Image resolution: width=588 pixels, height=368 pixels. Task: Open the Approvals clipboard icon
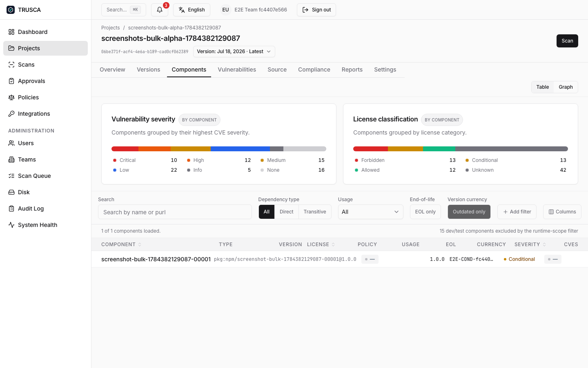(11, 81)
